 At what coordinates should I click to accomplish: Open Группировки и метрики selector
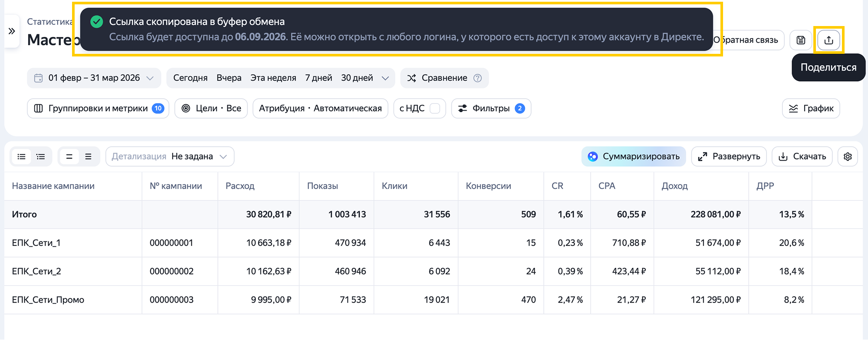point(98,109)
